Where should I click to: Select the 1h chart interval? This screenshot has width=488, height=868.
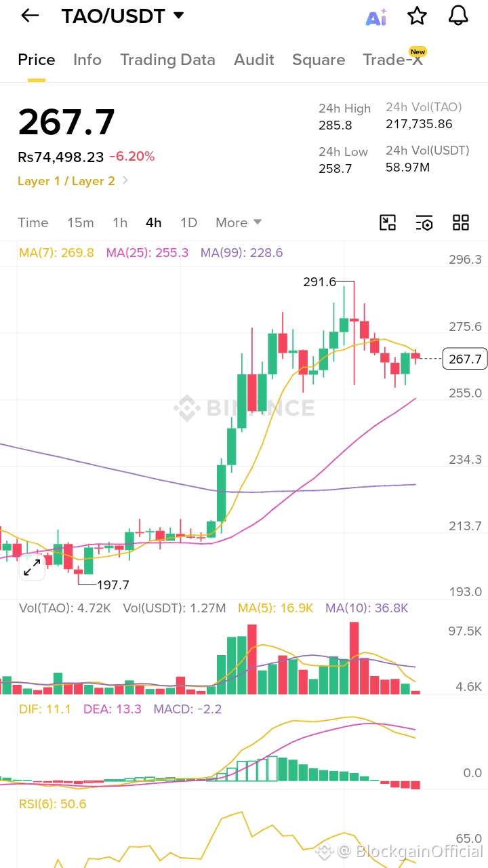point(120,222)
